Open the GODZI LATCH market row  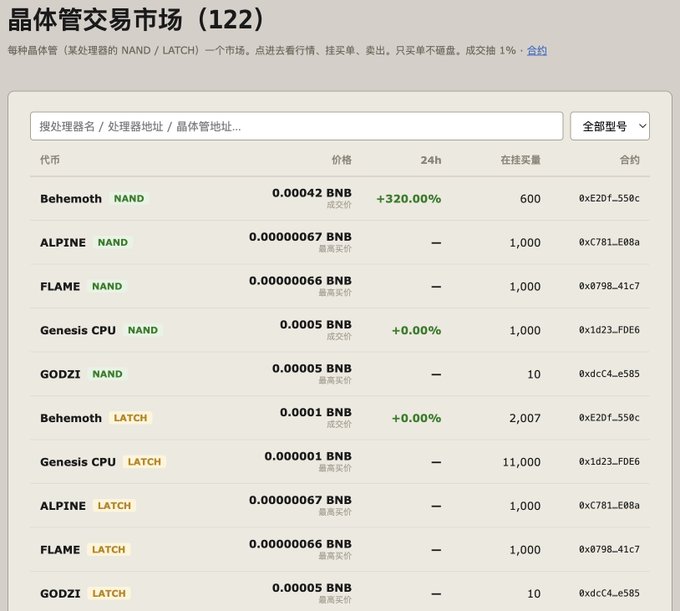click(x=340, y=593)
